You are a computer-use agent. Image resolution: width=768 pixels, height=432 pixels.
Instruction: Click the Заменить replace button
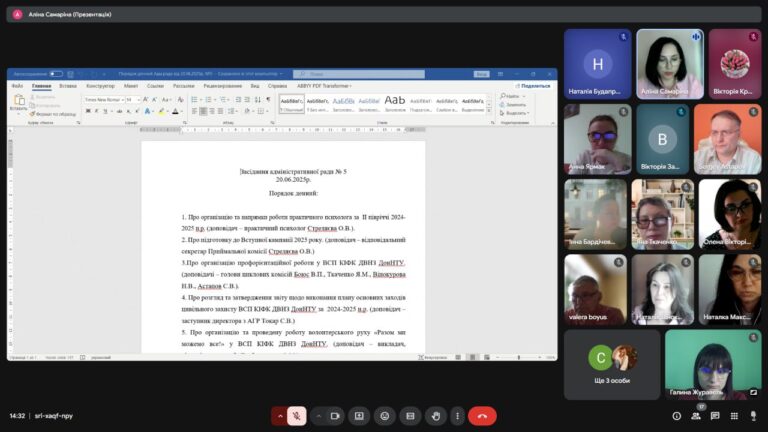(513, 104)
